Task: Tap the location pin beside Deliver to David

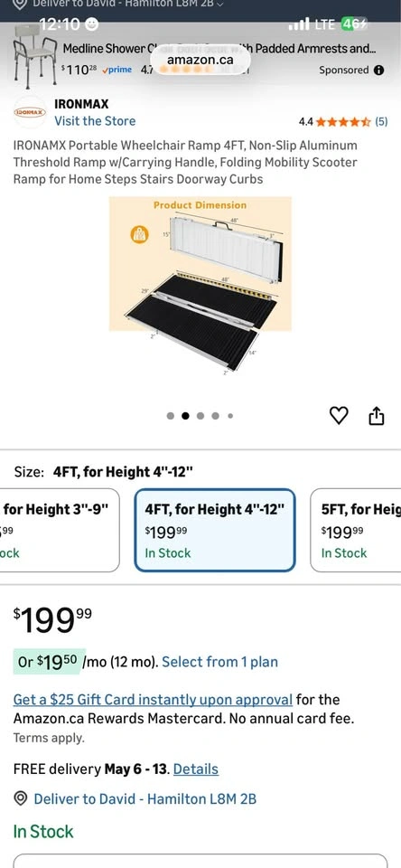Action: 21,798
